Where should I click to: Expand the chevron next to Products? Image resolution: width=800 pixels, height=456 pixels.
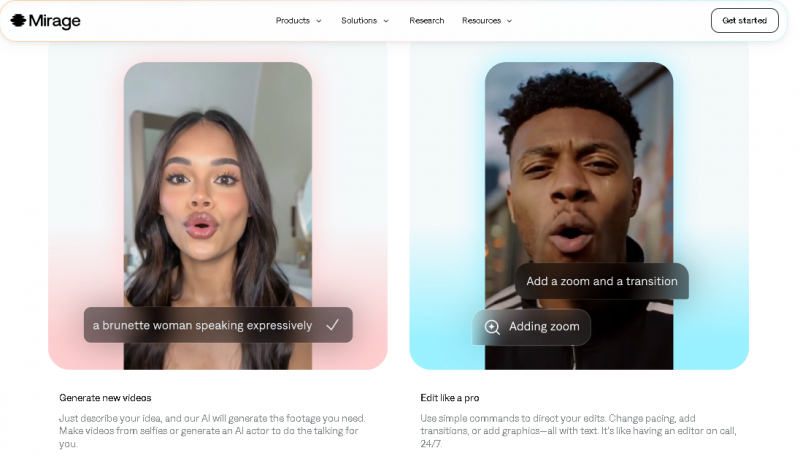pos(319,21)
